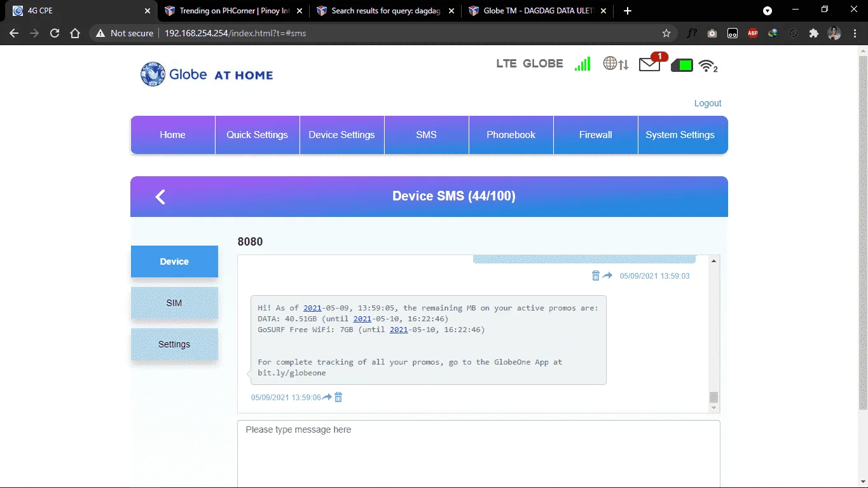Click the page vertical scrollbar
868x488 pixels.
coord(863,232)
